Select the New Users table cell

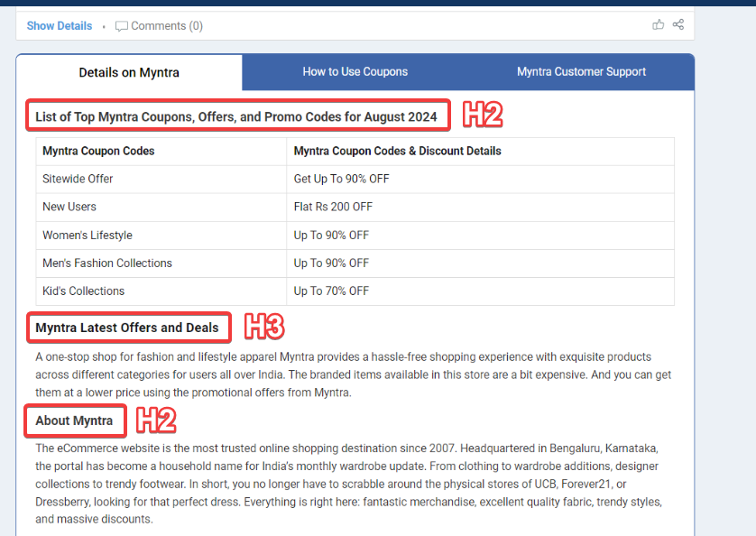point(161,208)
